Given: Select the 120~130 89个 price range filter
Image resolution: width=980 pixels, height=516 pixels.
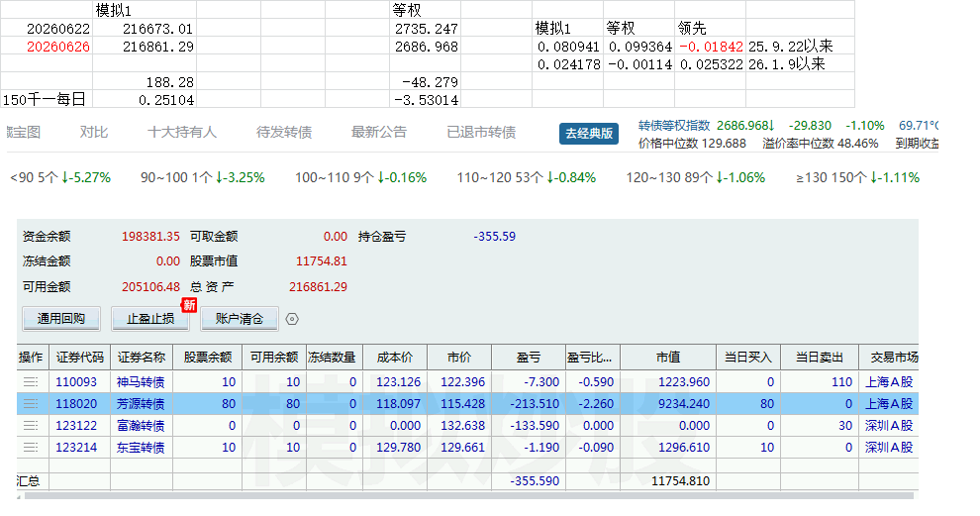Looking at the screenshot, I should (696, 177).
